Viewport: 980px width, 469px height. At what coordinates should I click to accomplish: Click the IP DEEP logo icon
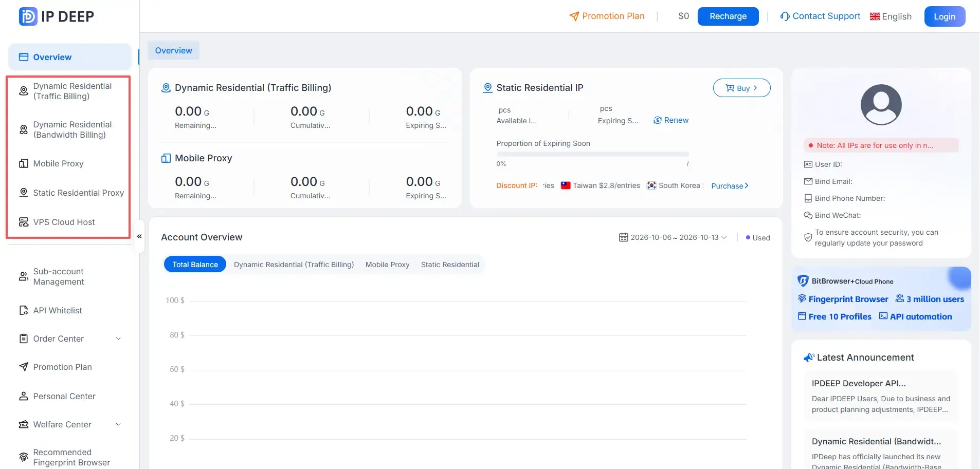pyautogui.click(x=28, y=16)
